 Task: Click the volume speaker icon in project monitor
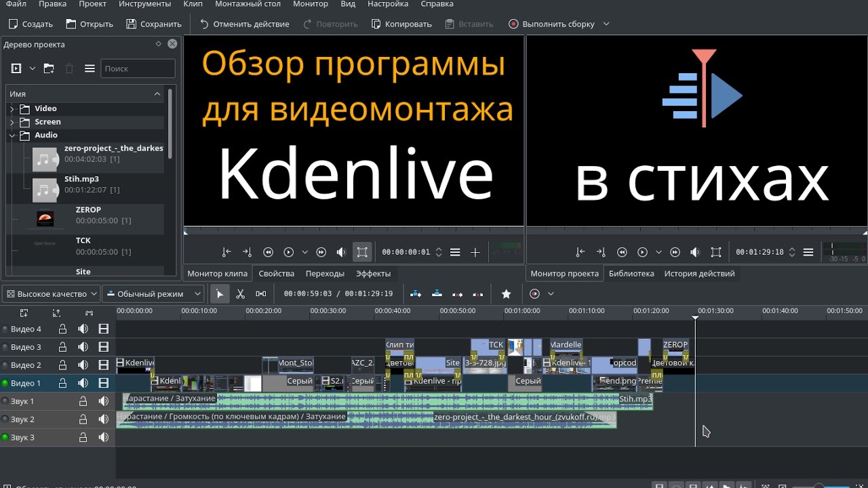pyautogui.click(x=695, y=252)
